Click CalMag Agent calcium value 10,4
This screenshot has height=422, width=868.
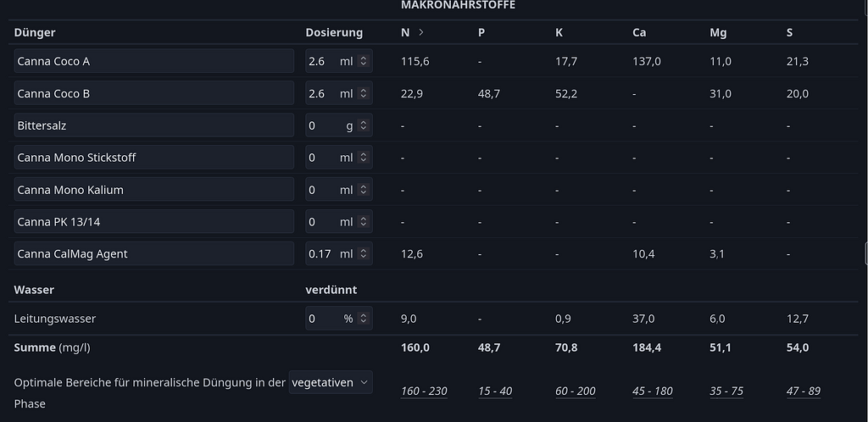tap(644, 253)
